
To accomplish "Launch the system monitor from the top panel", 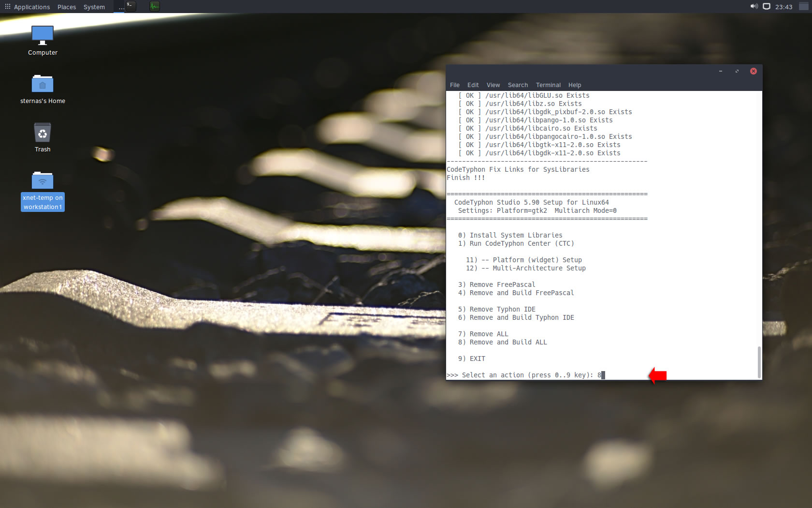I will [x=154, y=6].
